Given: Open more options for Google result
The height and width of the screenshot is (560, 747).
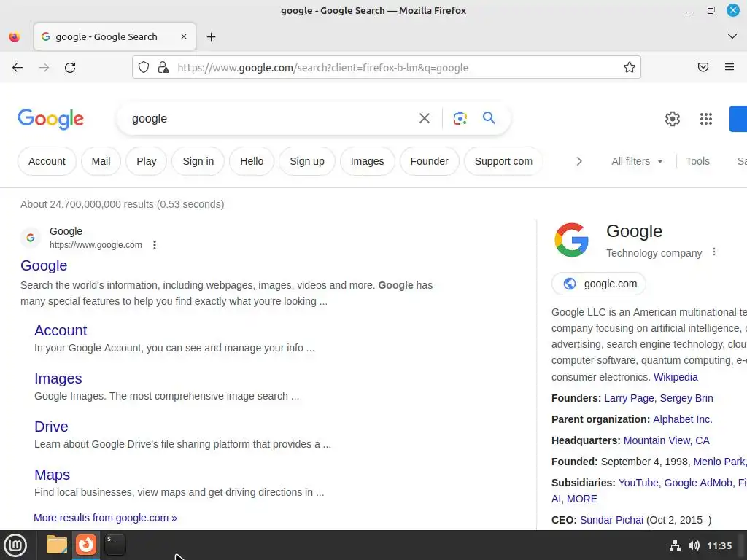Looking at the screenshot, I should point(155,245).
